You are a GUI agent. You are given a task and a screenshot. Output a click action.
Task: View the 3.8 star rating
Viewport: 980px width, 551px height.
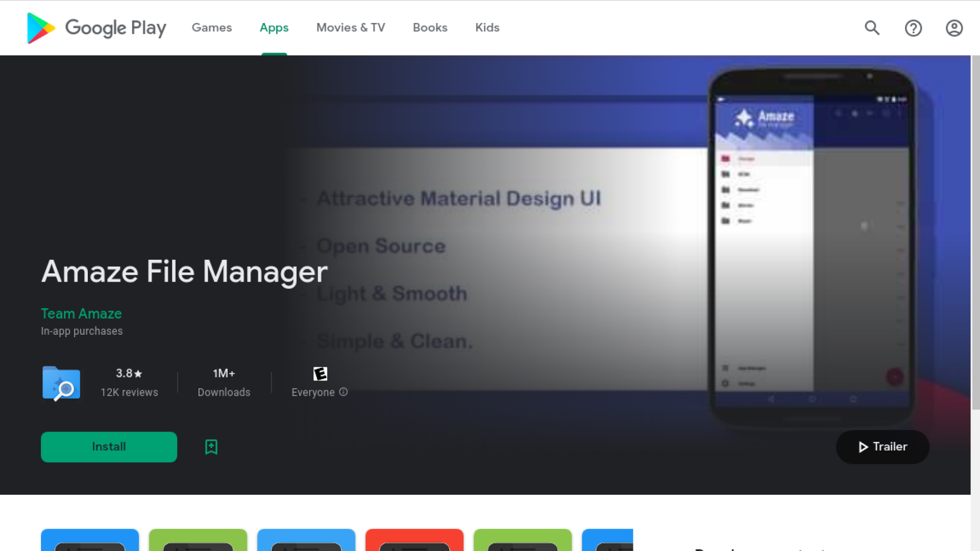[129, 373]
